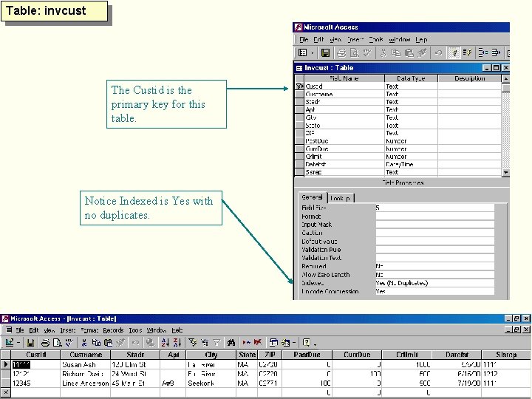Click the Custname column header
The height and width of the screenshot is (399, 532).
[x=86, y=355]
